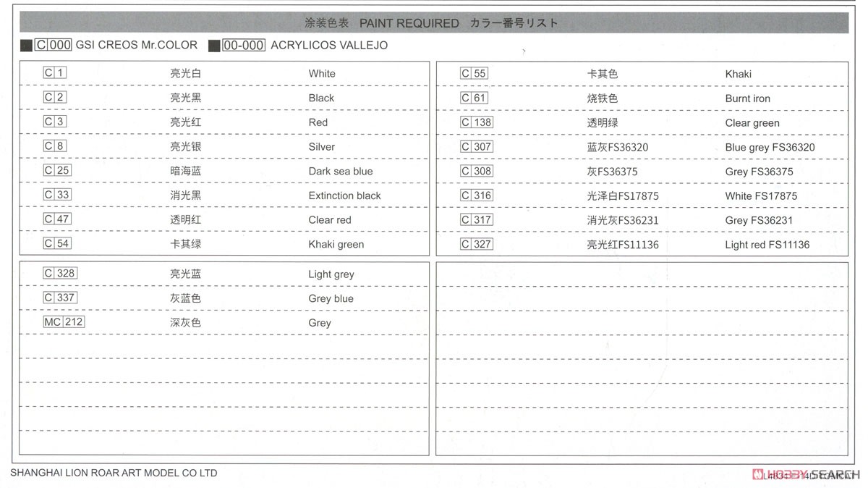
Task: Click the Chinese name 光泽白FS17875
Action: (623, 196)
